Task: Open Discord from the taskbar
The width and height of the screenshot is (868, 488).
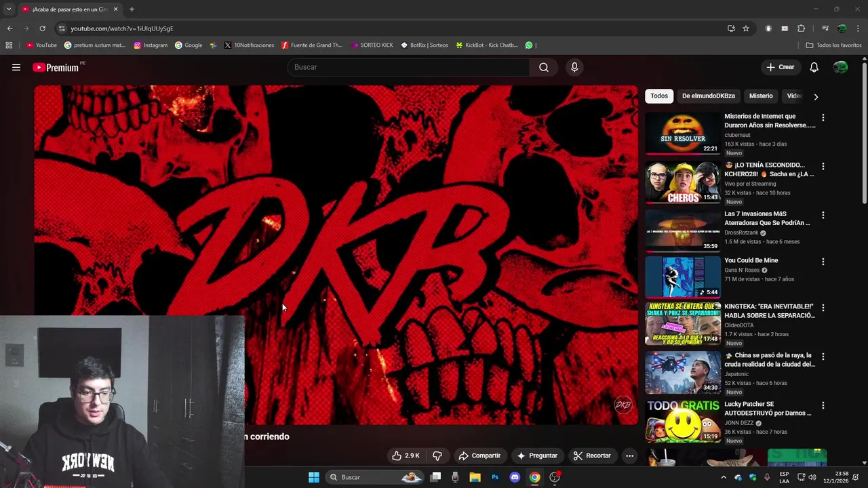Action: coord(515,477)
